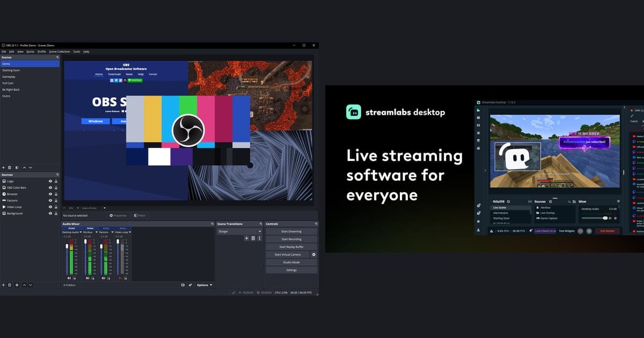
Task: Pop out the Scene Transitions dock with its float icon
Action: click(261, 224)
